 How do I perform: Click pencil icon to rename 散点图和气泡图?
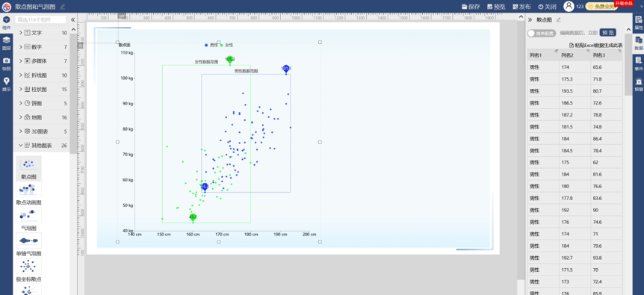point(63,7)
